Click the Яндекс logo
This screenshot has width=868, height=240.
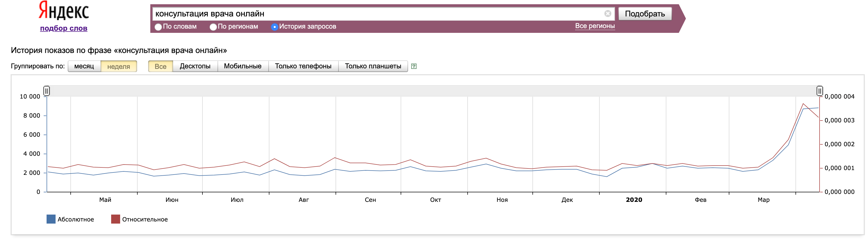pyautogui.click(x=63, y=10)
